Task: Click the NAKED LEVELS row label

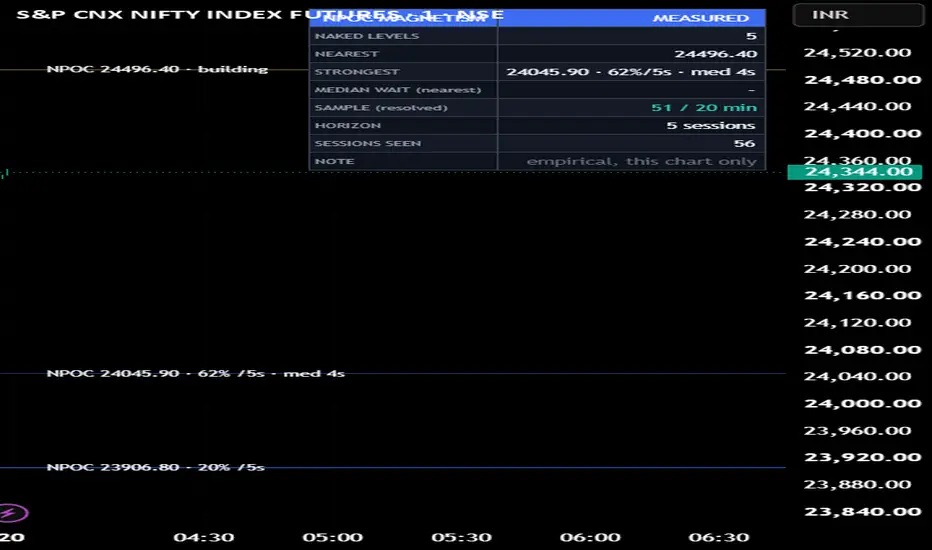Action: (x=367, y=36)
